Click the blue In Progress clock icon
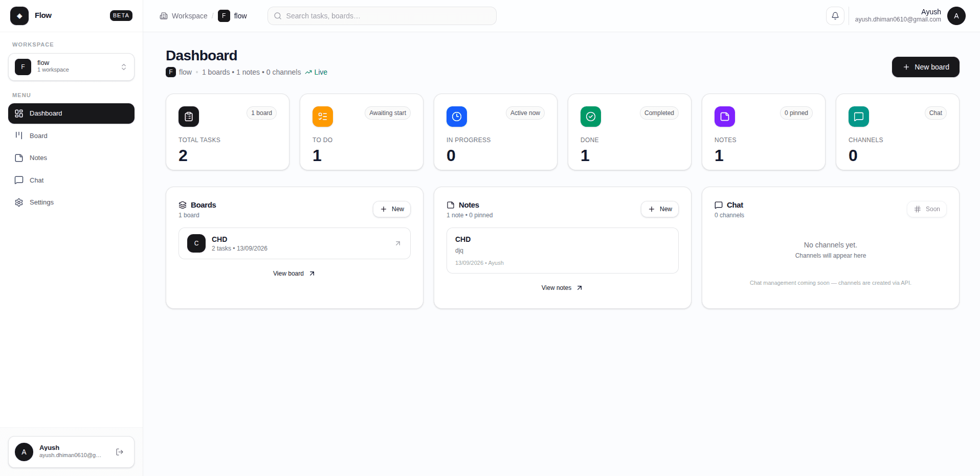Viewport: 980px width, 476px height. [457, 117]
